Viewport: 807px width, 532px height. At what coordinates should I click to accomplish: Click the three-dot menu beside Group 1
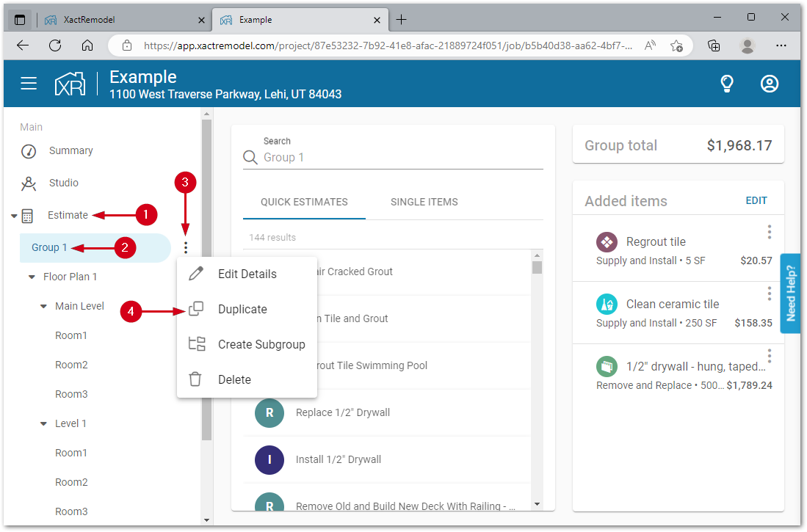click(186, 248)
